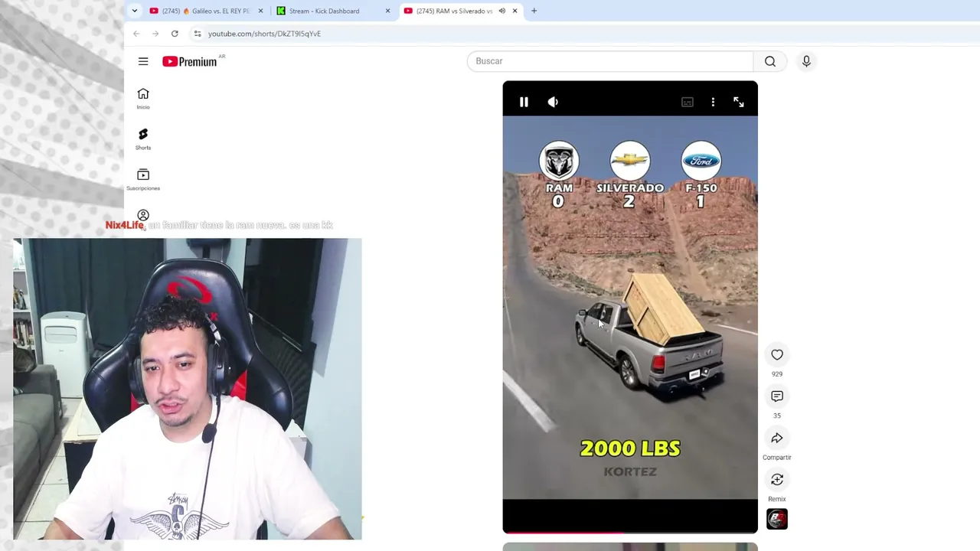980x551 pixels.
Task: Switch to the Stream - Kick Dashboard tab
Action: (333, 11)
